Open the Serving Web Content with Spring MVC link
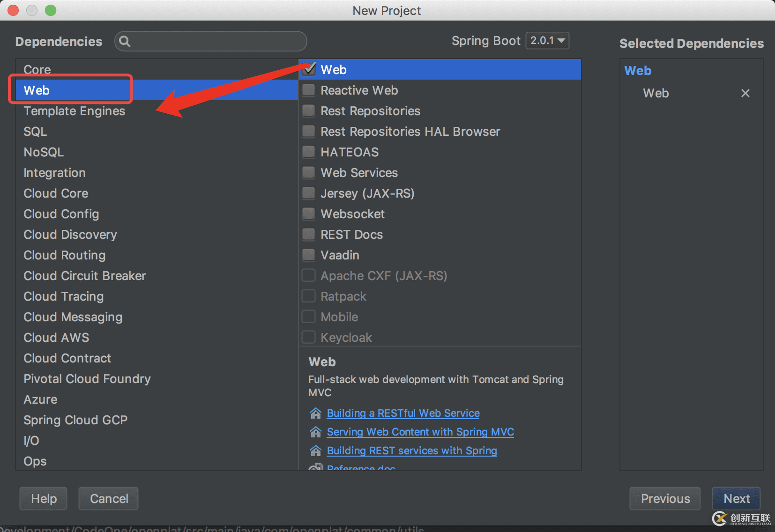 (x=420, y=432)
